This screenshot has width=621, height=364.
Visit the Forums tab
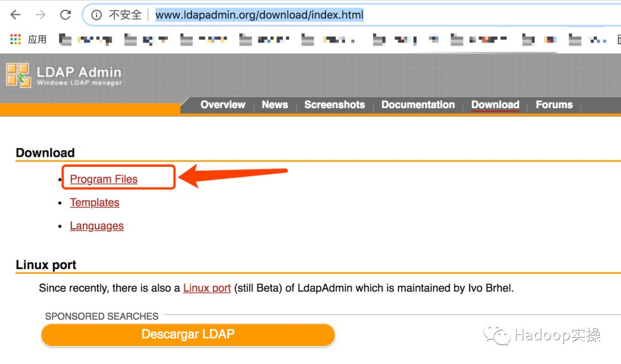tap(554, 105)
